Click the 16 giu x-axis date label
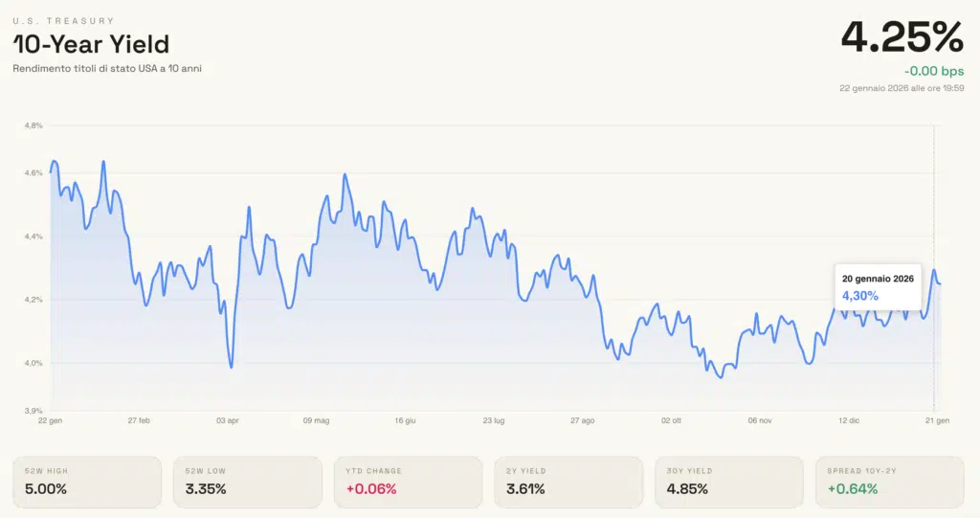Image resolution: width=980 pixels, height=518 pixels. click(x=405, y=420)
